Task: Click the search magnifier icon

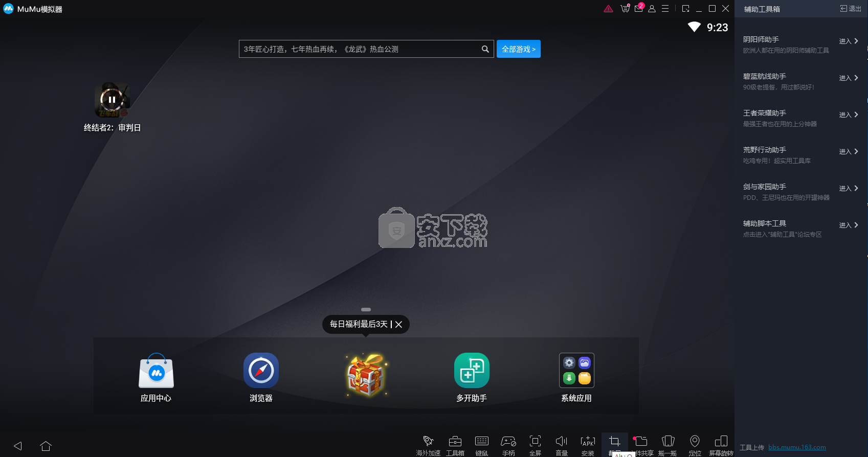Action: (485, 49)
